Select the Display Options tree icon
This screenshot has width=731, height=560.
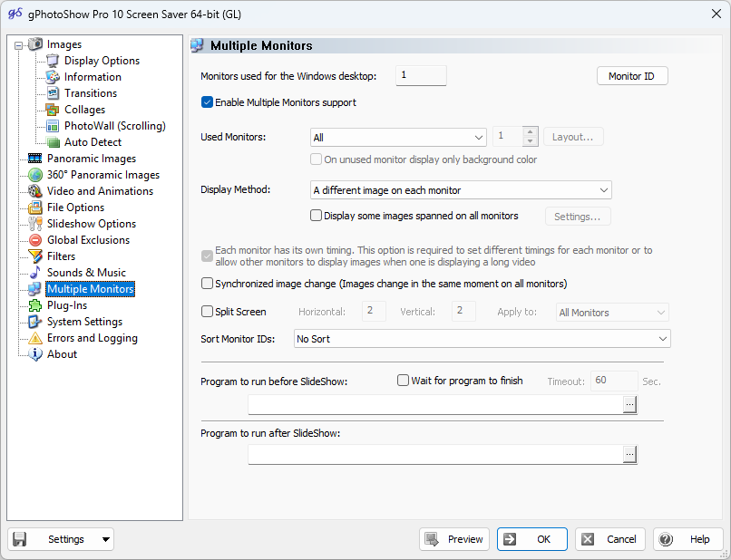point(53,60)
